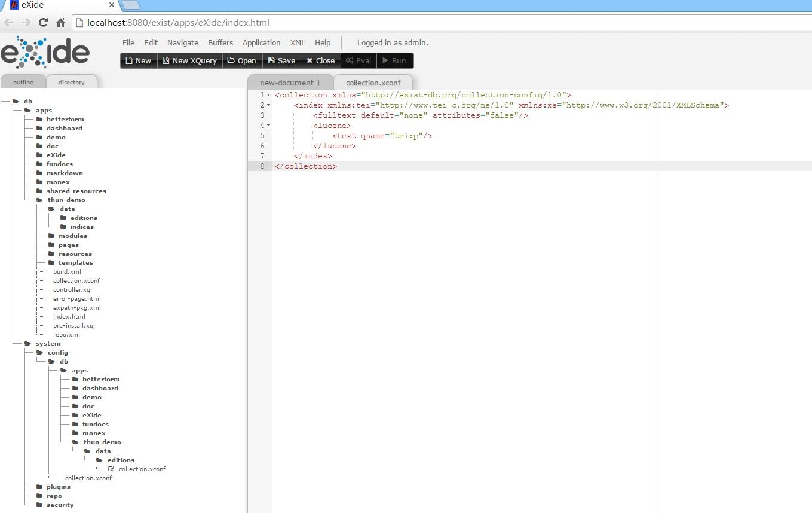
Task: Switch to the directory sidebar tab
Action: (72, 82)
